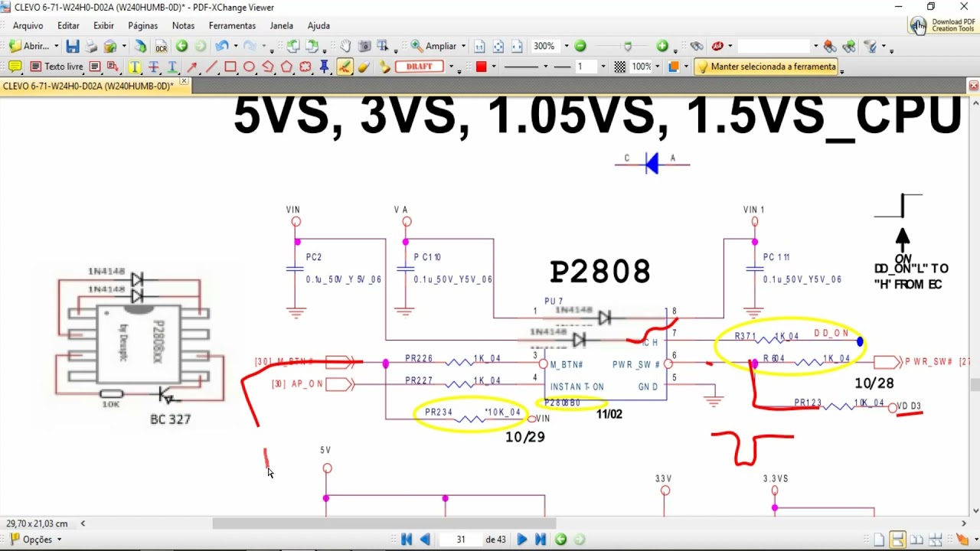Click the Print icon

point(91,46)
